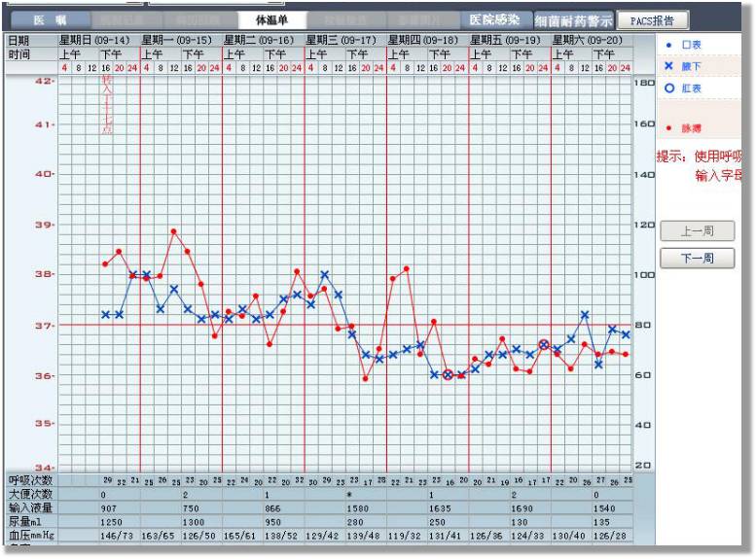This screenshot has width=756, height=559.
Task: Click the highest blue X marker on Wednesday
Action: [x=325, y=275]
